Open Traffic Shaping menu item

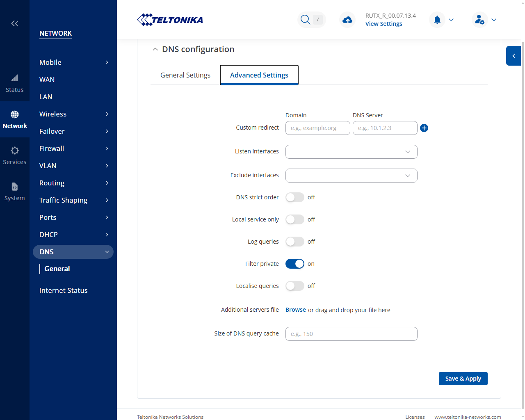63,200
